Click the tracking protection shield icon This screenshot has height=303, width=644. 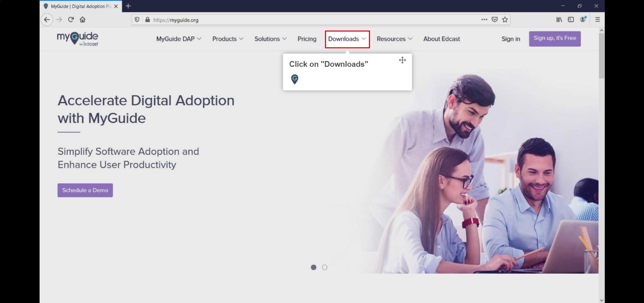click(137, 20)
